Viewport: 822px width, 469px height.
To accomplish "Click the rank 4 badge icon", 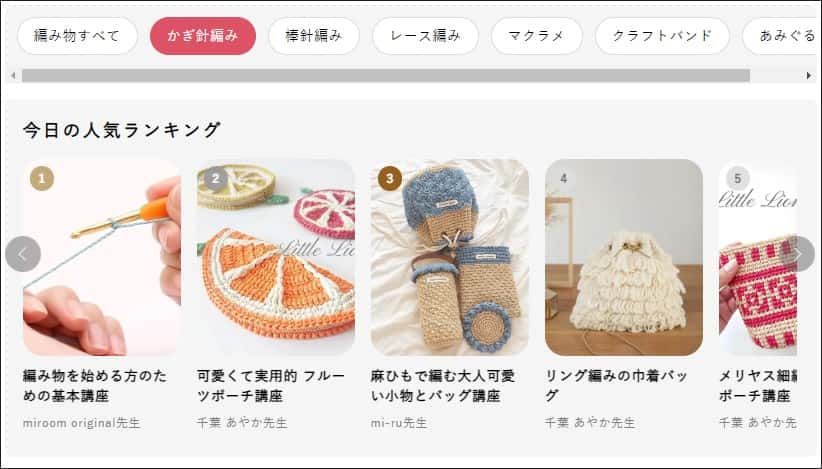I will click(x=564, y=179).
